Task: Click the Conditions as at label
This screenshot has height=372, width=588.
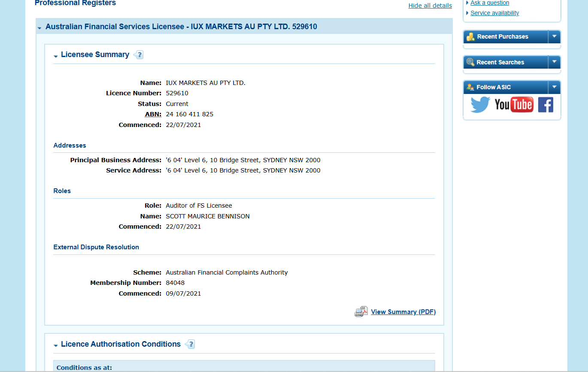Action: [x=84, y=368]
